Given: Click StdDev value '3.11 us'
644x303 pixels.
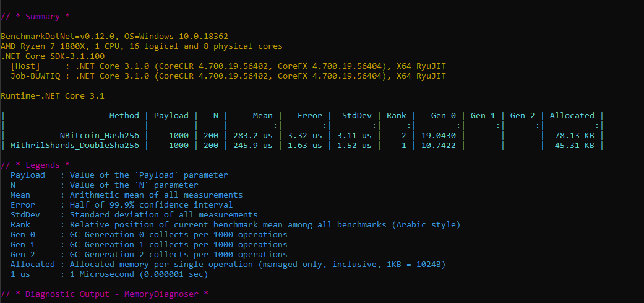Looking at the screenshot, I should pyautogui.click(x=354, y=135).
